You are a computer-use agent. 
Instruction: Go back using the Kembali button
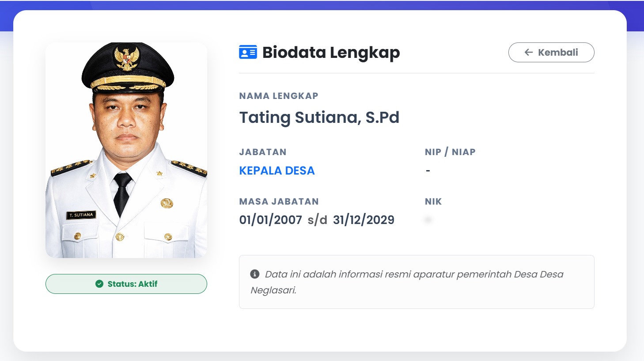(x=551, y=53)
